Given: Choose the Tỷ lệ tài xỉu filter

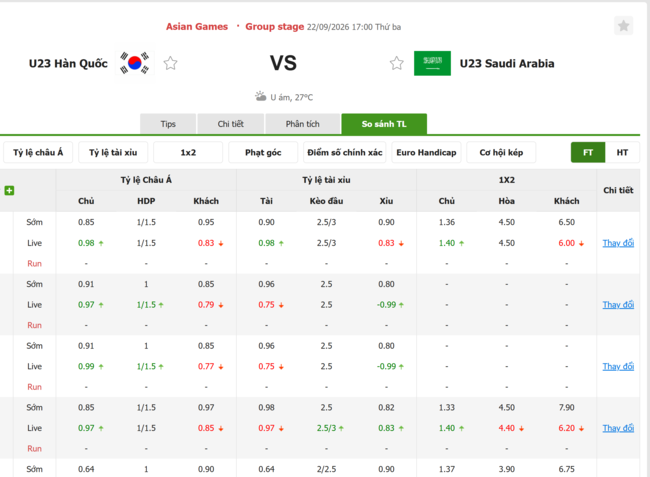Looking at the screenshot, I should pyautogui.click(x=113, y=153).
